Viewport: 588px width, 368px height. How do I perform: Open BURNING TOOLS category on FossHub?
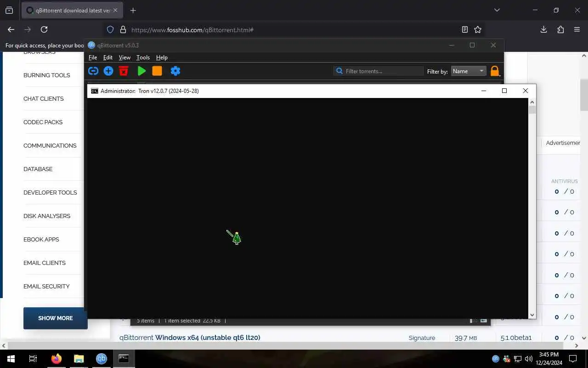pyautogui.click(x=47, y=75)
